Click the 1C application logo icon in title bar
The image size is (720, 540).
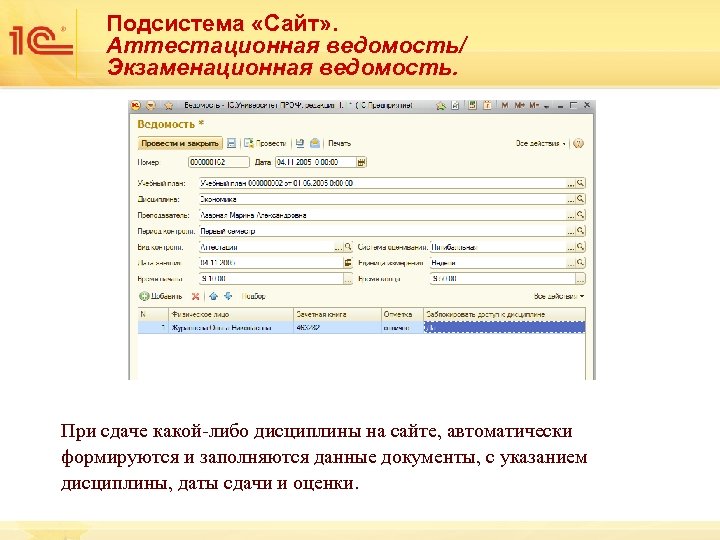click(136, 106)
